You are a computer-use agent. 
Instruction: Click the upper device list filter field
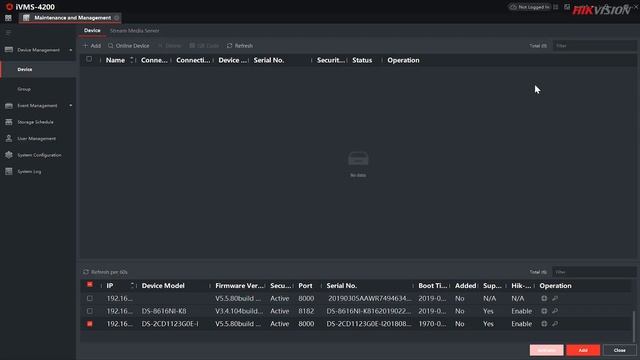[594, 46]
